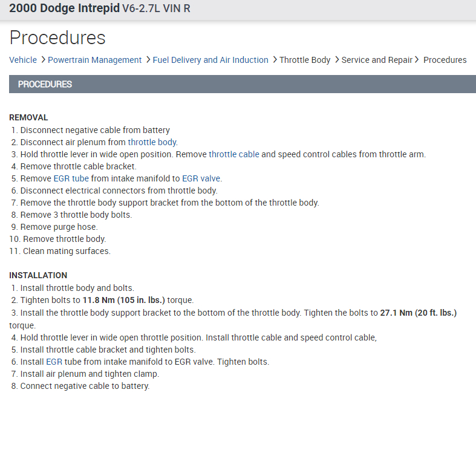Click the final Procedures breadcrumb item

445,60
